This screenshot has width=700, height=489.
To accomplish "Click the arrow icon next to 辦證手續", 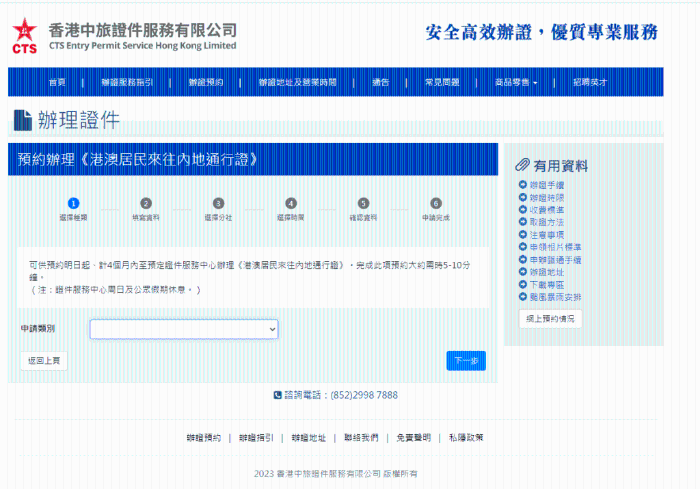I will coord(522,185).
